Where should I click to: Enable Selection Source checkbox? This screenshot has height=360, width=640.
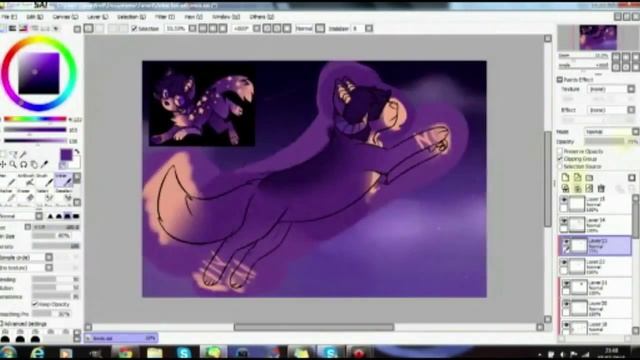(560, 166)
